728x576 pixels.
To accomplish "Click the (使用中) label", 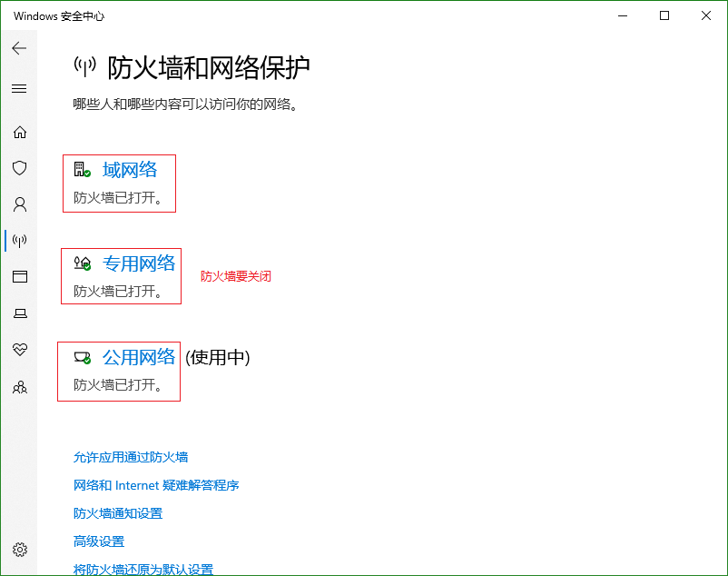I will click(x=217, y=357).
